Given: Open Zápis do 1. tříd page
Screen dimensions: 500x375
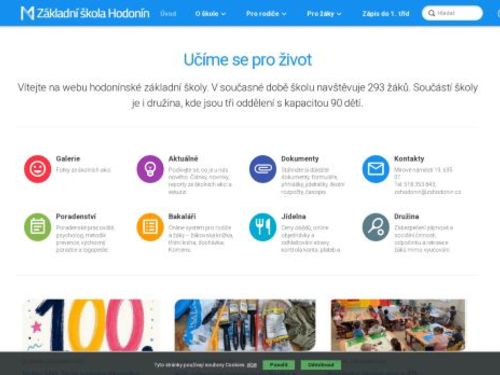Looking at the screenshot, I should point(385,14).
